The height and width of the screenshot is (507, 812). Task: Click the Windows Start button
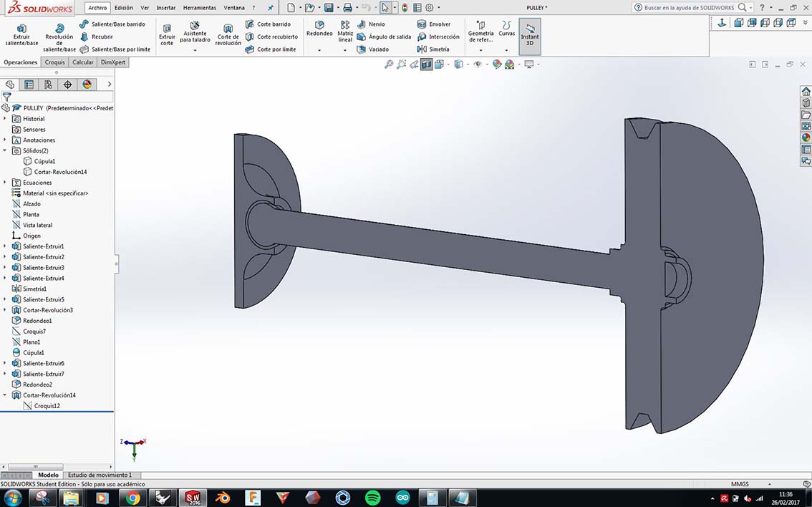pyautogui.click(x=12, y=498)
